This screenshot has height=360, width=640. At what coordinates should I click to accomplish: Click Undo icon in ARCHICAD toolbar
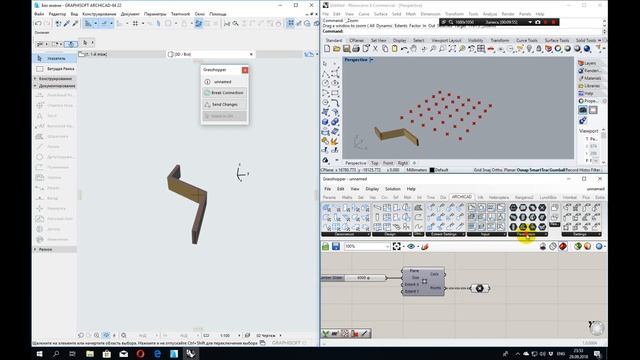[x=38, y=24]
